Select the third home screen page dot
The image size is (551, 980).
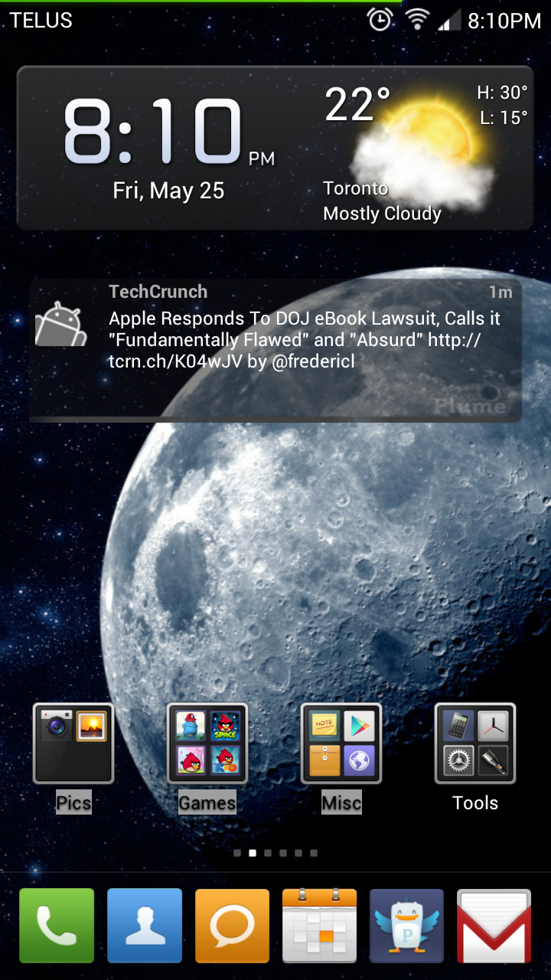[268, 853]
